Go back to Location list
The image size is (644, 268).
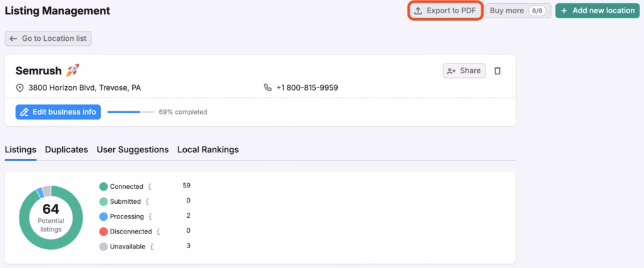[48, 39]
